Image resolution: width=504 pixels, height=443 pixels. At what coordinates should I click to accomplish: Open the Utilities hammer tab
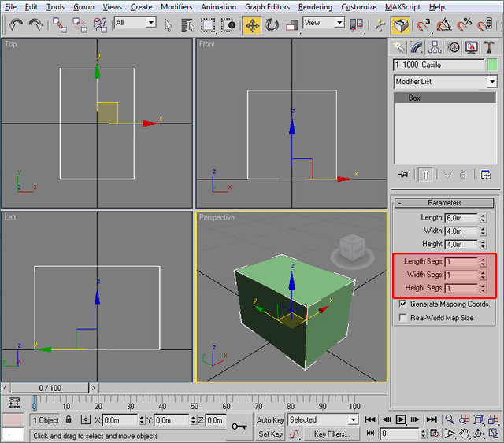click(x=489, y=47)
